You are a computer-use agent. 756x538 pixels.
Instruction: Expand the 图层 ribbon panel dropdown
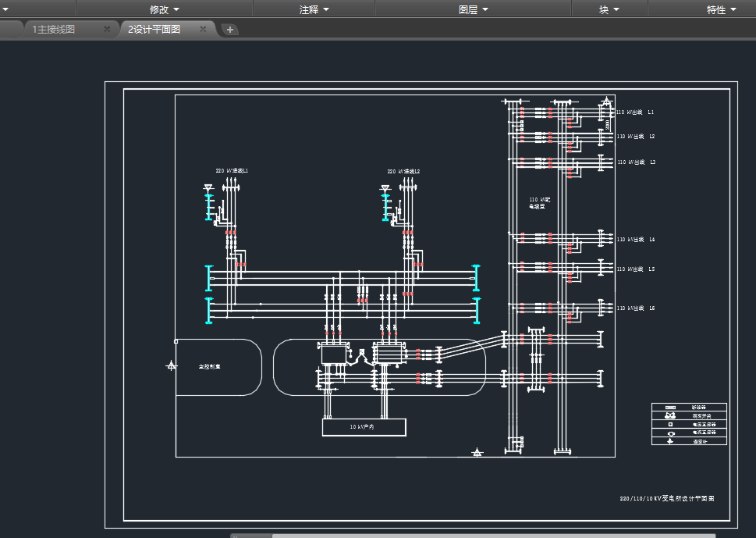473,9
